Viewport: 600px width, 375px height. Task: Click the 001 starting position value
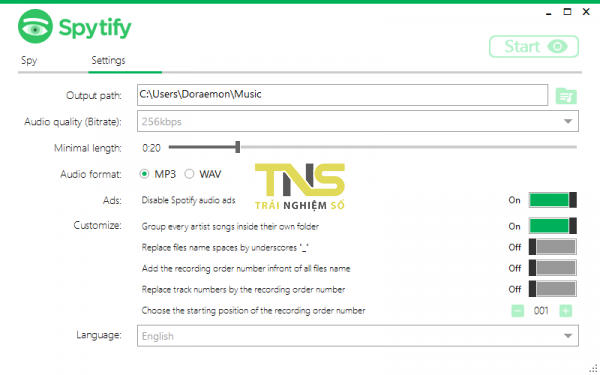541,311
